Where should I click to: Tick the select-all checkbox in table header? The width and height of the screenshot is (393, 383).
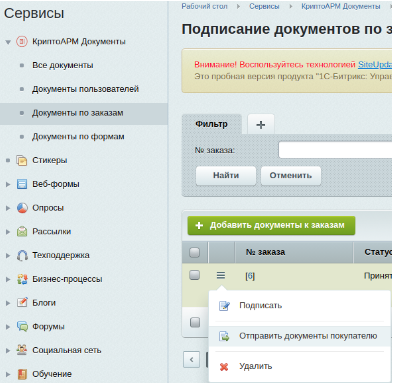[194, 252]
